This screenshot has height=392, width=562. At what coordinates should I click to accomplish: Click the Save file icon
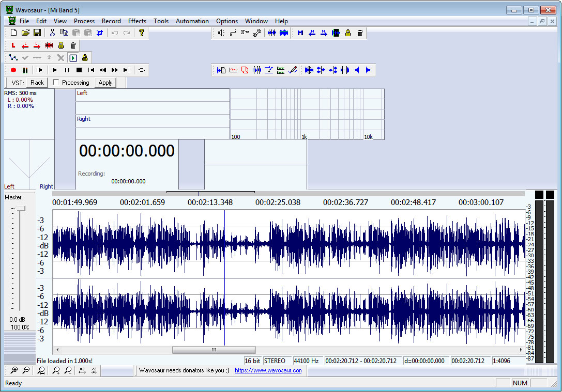coord(37,33)
